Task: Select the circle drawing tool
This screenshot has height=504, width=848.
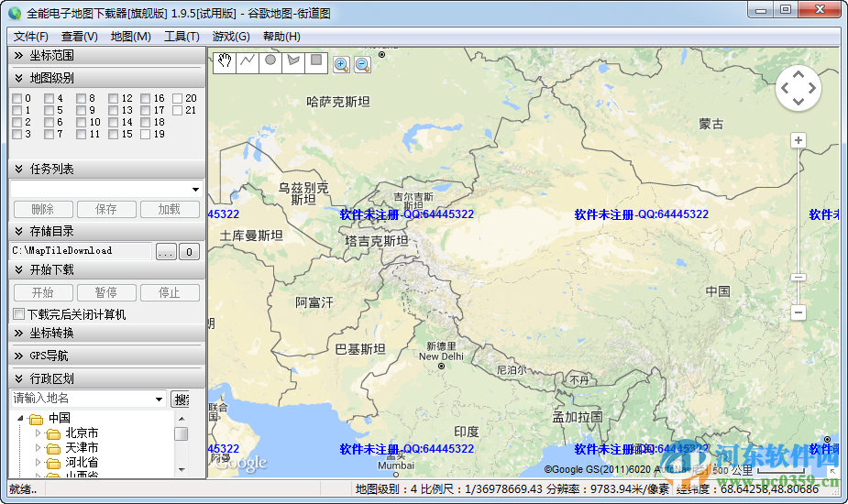Action: coord(270,61)
